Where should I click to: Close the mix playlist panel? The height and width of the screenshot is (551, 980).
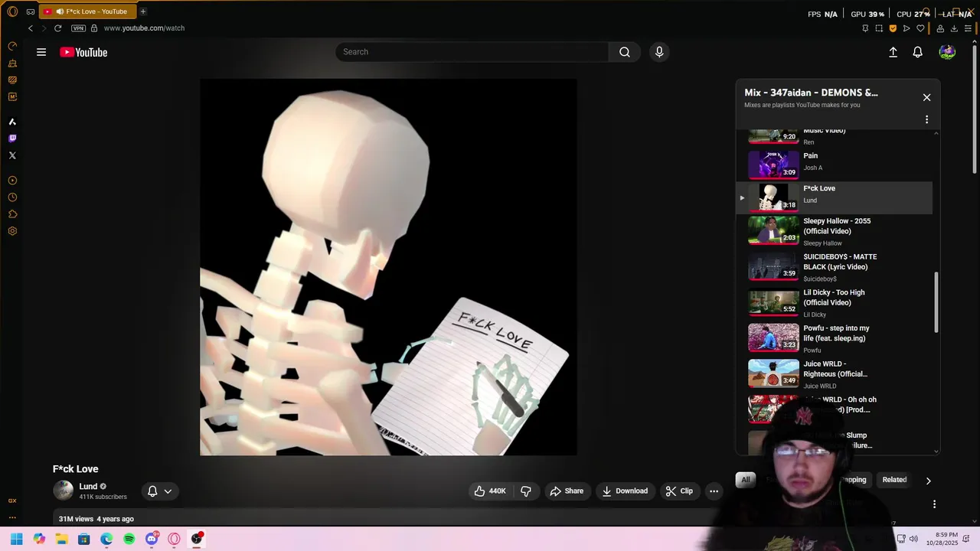point(926,97)
